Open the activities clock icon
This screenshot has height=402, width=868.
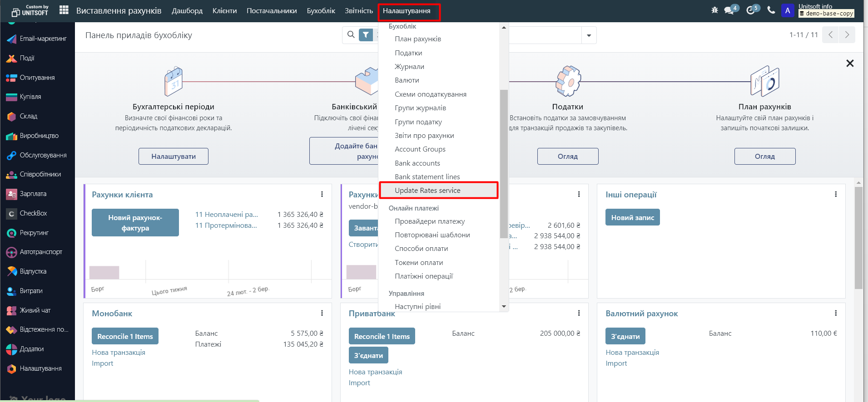(750, 10)
